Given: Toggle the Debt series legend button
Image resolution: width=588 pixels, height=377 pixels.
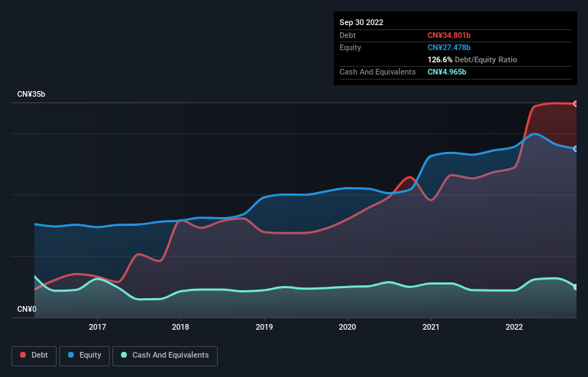Looking at the screenshot, I should [x=34, y=355].
